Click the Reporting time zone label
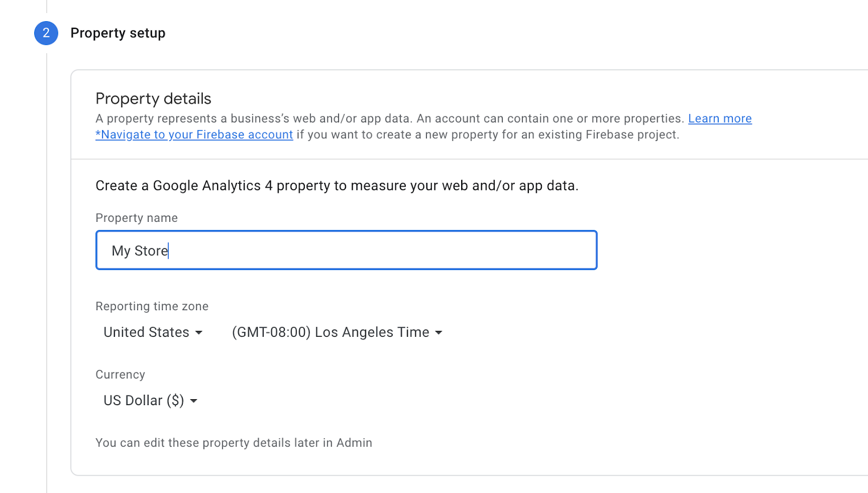 pos(152,306)
